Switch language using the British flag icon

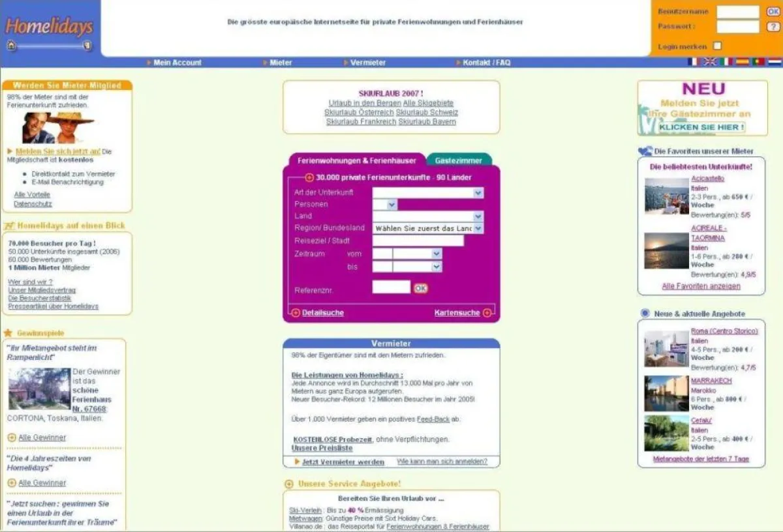[709, 62]
